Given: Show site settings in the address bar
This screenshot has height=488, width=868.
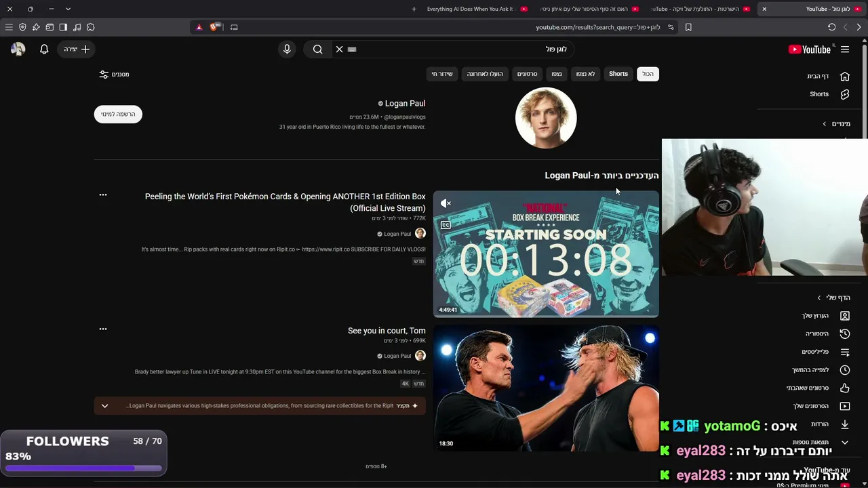Looking at the screenshot, I should (671, 27).
